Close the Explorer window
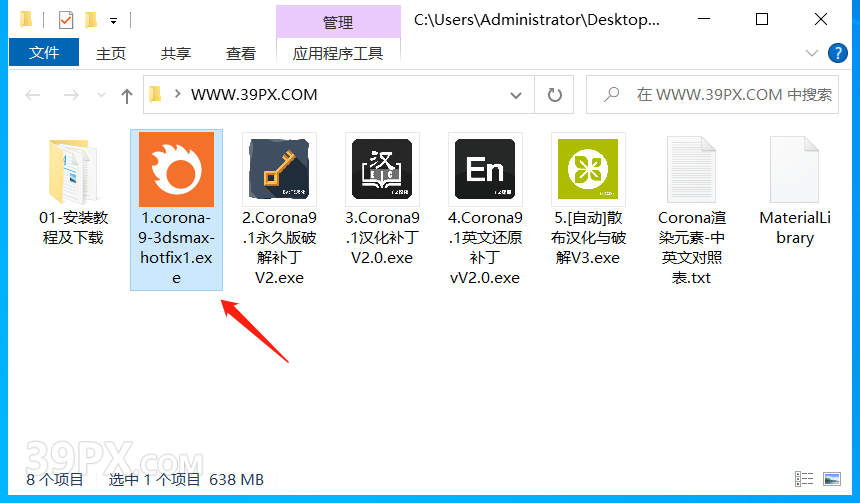 (821, 19)
